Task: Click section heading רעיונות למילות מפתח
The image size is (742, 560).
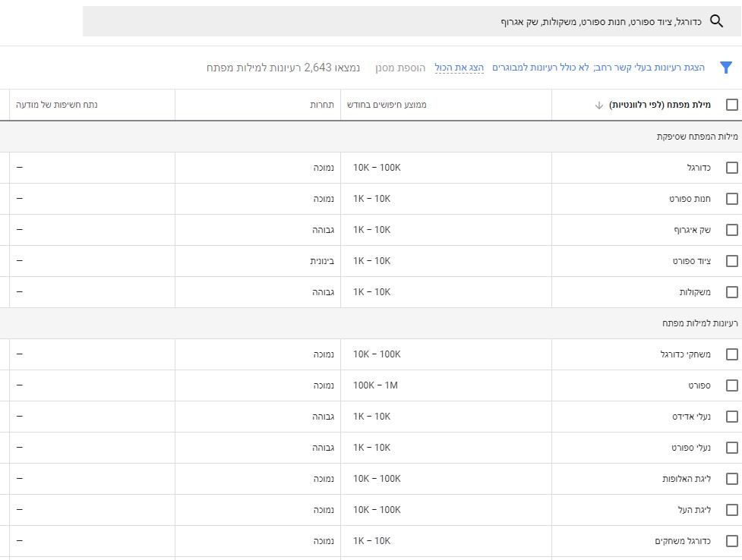Action: point(700,323)
